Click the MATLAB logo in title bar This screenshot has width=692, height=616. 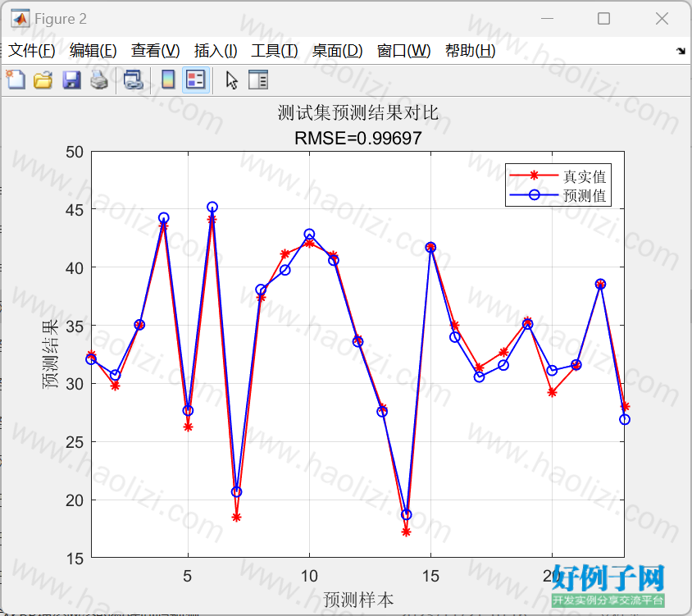pos(20,19)
